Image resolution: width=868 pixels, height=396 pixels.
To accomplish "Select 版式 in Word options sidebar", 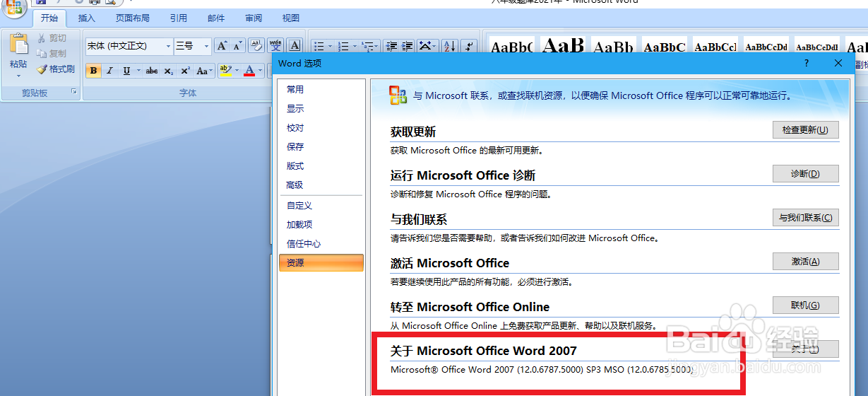I will coord(321,166).
